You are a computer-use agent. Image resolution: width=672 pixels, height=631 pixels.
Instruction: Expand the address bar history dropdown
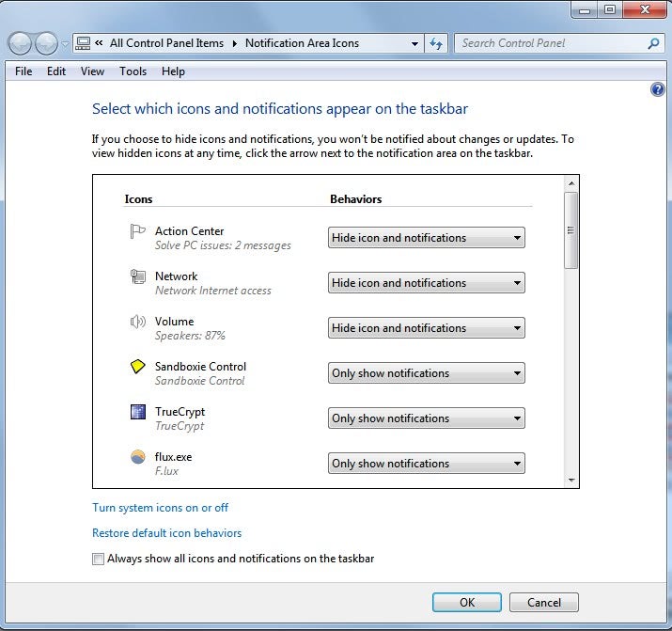click(414, 43)
